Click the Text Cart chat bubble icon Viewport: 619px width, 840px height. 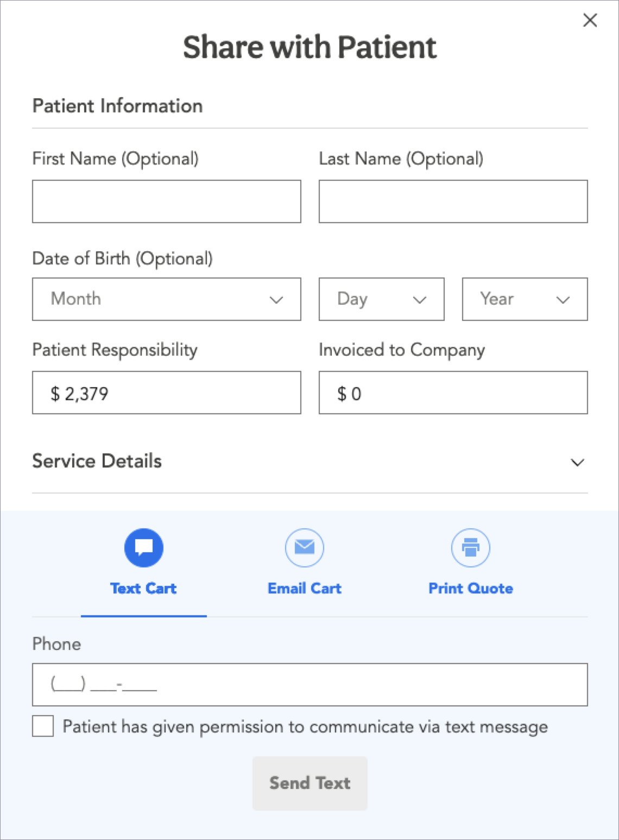tap(144, 547)
